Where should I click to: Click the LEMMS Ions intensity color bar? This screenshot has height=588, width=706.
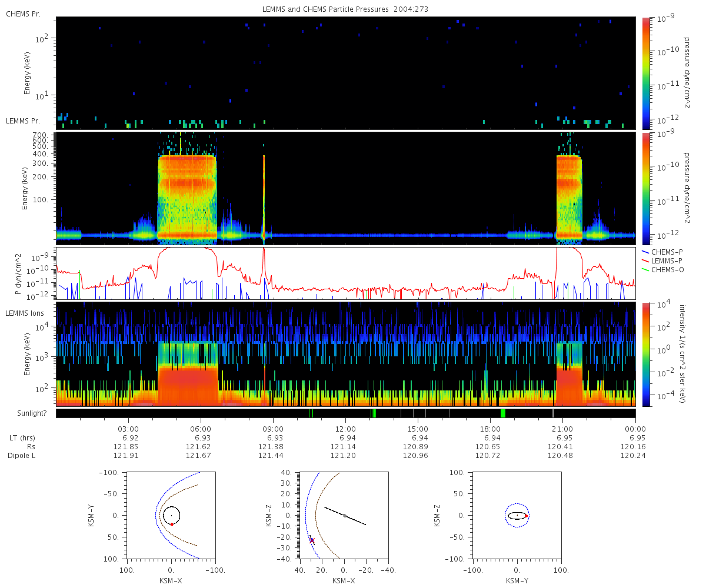click(646, 355)
